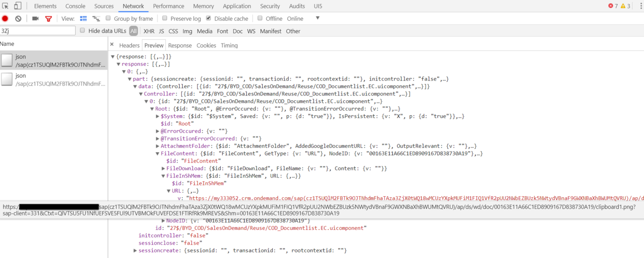Collapse the top-level {response: ...} node

click(x=113, y=56)
